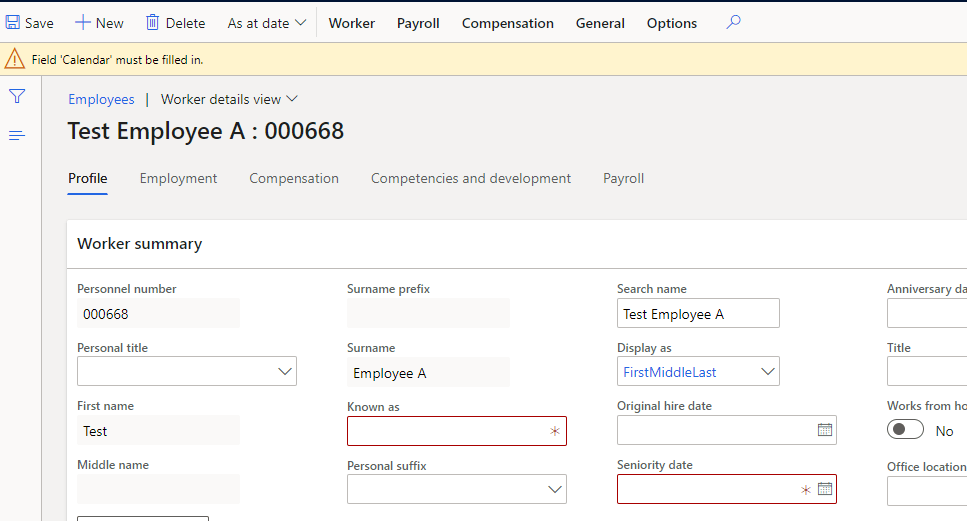
Task: Open the Display as dropdown
Action: 767,371
